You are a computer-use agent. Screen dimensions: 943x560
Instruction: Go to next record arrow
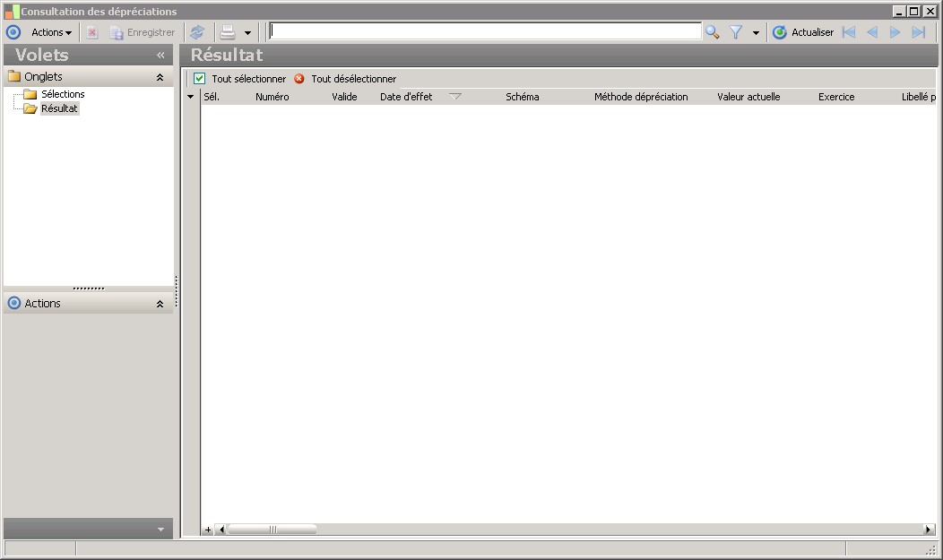coord(895,32)
